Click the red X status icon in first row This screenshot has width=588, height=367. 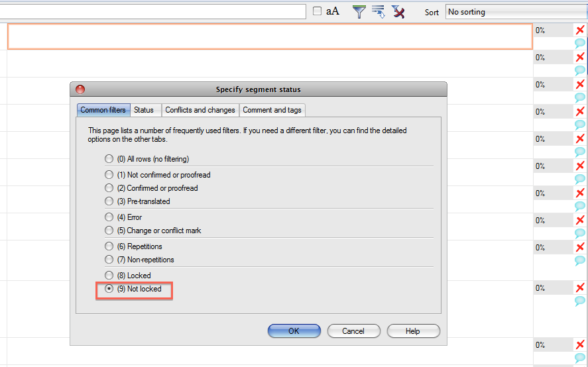coord(580,30)
